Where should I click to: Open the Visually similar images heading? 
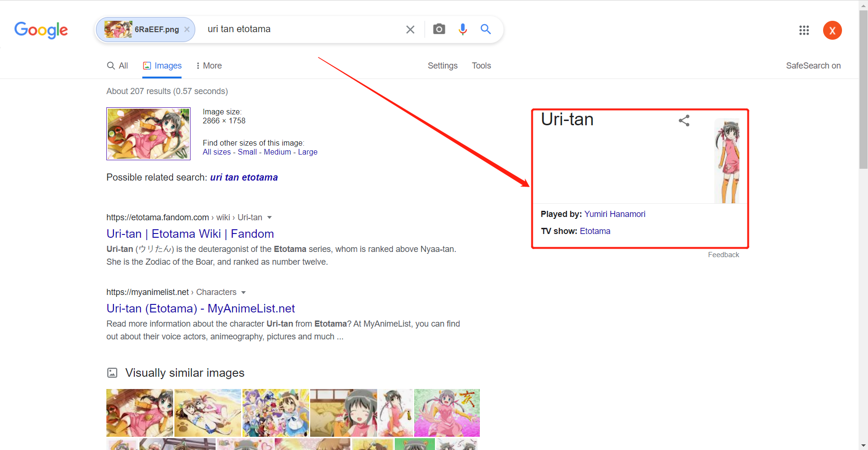(185, 373)
